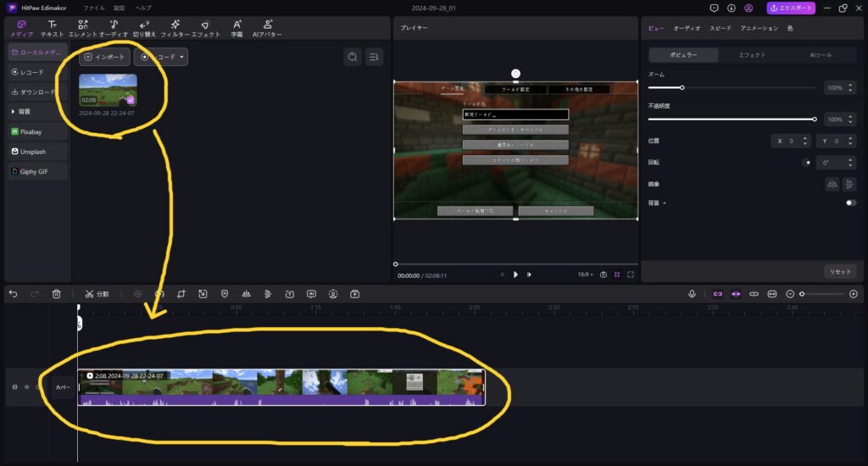Viewport: 868px width, 466px height.
Task: Open the ヘルプ menu
Action: 143,8
